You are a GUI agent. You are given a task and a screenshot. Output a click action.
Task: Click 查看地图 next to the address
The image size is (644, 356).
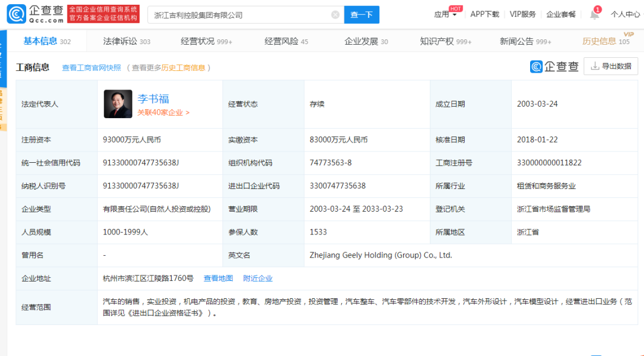click(x=218, y=278)
